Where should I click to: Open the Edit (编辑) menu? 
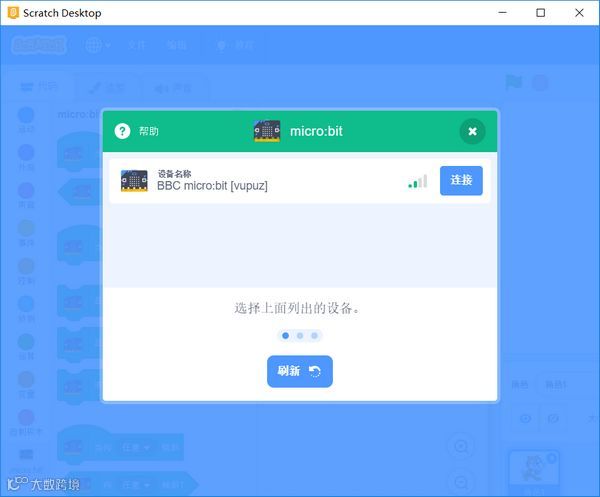[176, 46]
